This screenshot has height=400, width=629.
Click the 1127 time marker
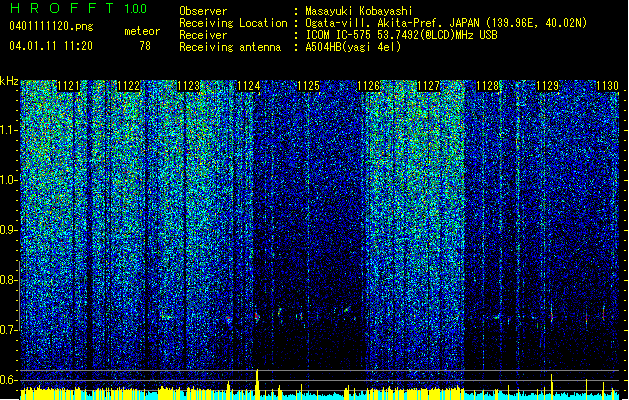pyautogui.click(x=428, y=86)
